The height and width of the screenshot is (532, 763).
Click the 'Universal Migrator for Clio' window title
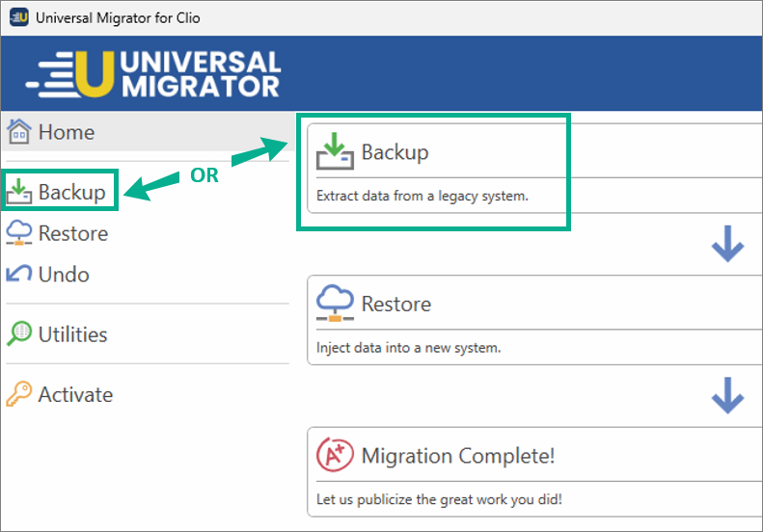118,18
